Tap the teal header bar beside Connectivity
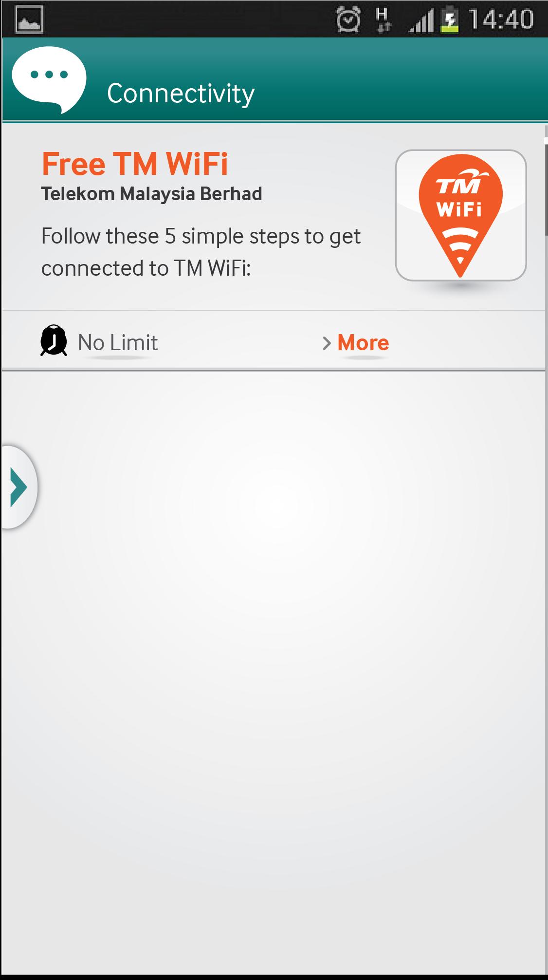548x980 pixels. click(399, 80)
